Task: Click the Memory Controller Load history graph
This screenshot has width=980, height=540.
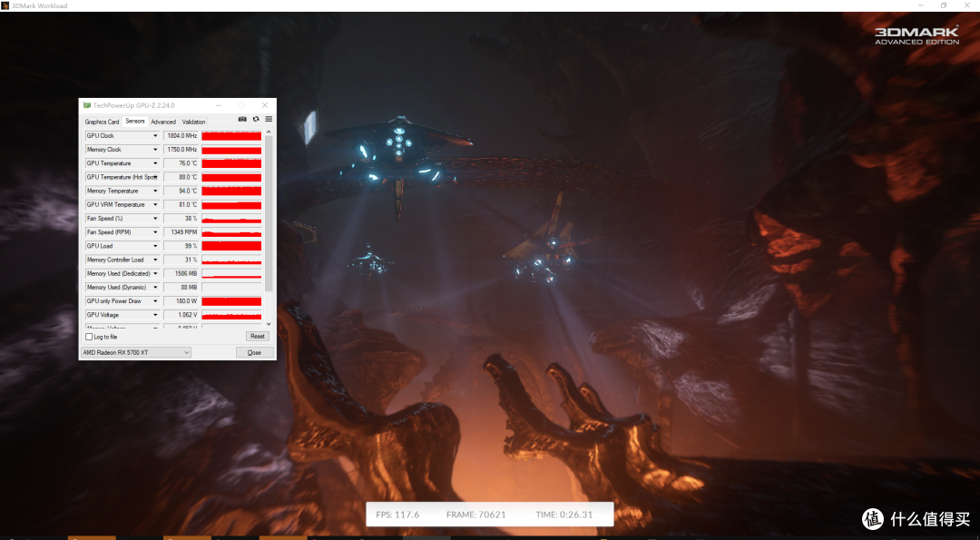Action: pyautogui.click(x=231, y=260)
